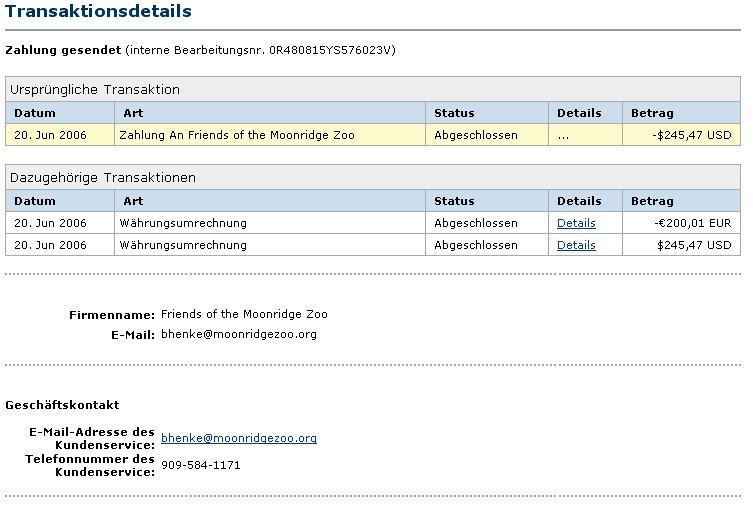Click the Status column header in Dazugehörige Transaktionen table

pos(454,201)
